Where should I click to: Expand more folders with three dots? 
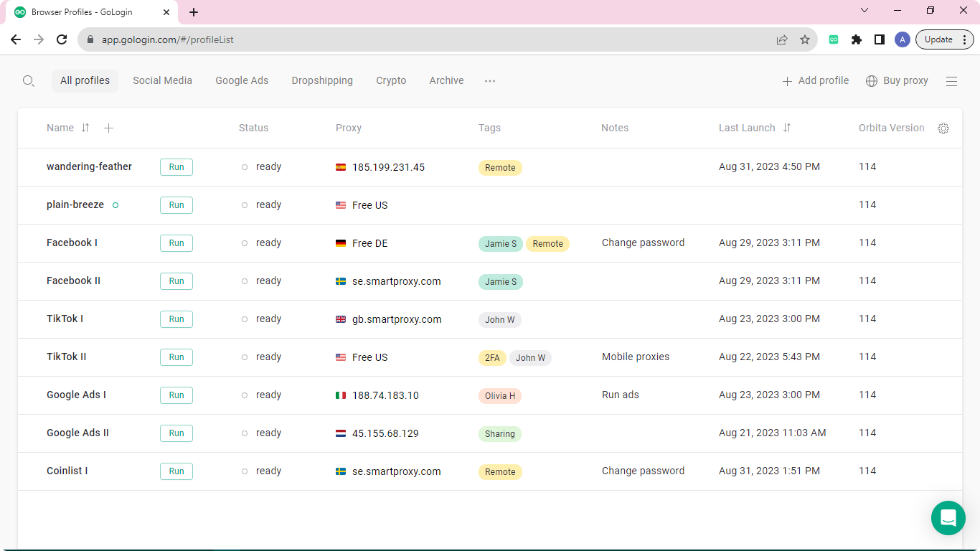click(490, 81)
